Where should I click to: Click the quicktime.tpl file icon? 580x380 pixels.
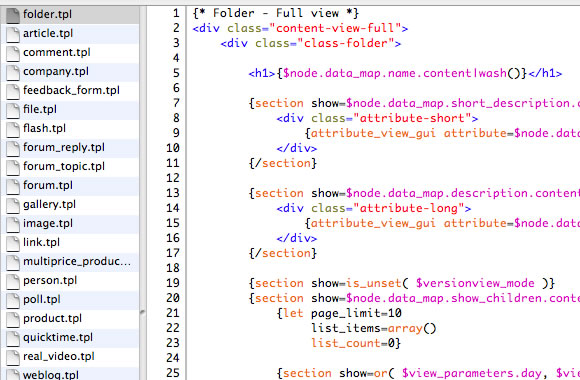tap(13, 338)
